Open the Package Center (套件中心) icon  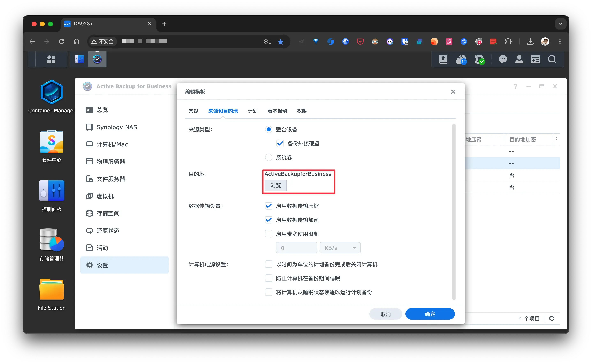click(52, 142)
